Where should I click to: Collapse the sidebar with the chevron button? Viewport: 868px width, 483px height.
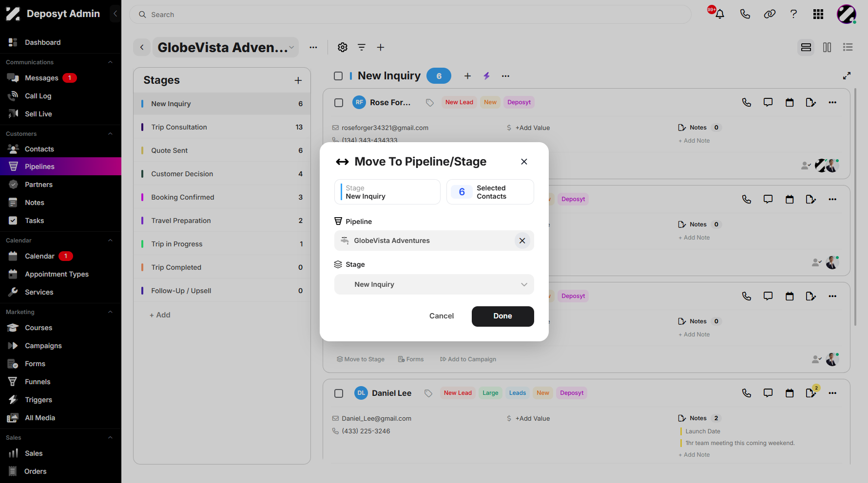[x=115, y=14]
